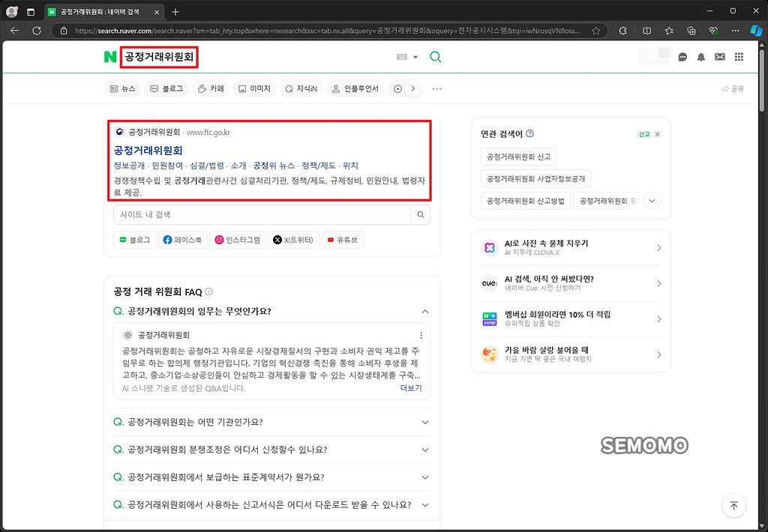Image resolution: width=768 pixels, height=532 pixels.
Task: Open the 뉴스 search tab
Action: pyautogui.click(x=122, y=88)
